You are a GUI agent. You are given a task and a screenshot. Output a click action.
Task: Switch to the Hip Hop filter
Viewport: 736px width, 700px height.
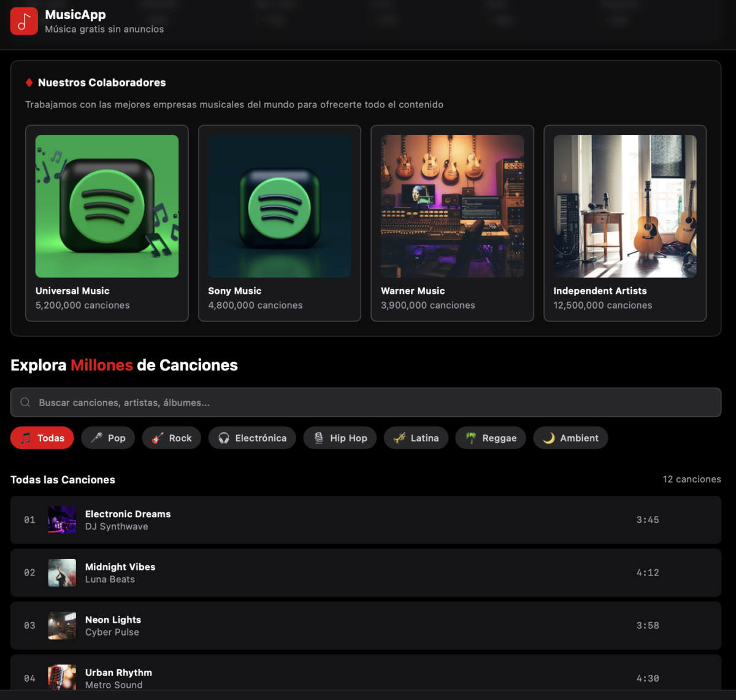point(340,438)
